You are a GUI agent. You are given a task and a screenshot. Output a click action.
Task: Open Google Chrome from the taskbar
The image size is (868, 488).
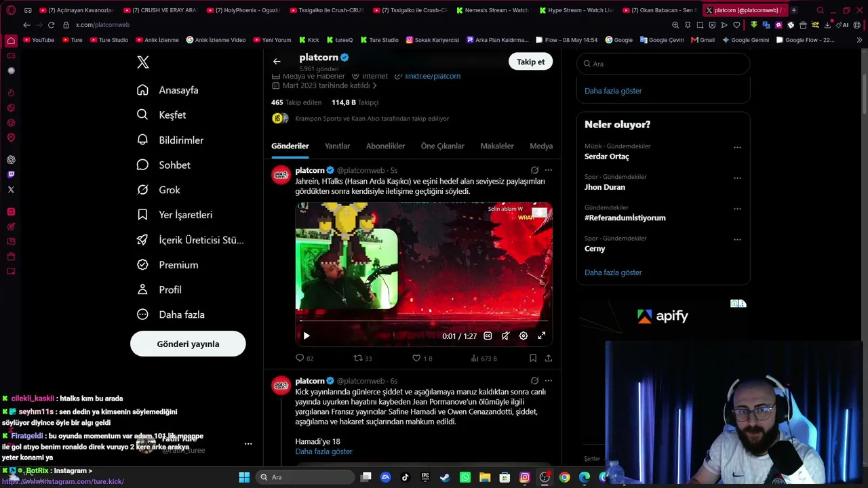[564, 477]
